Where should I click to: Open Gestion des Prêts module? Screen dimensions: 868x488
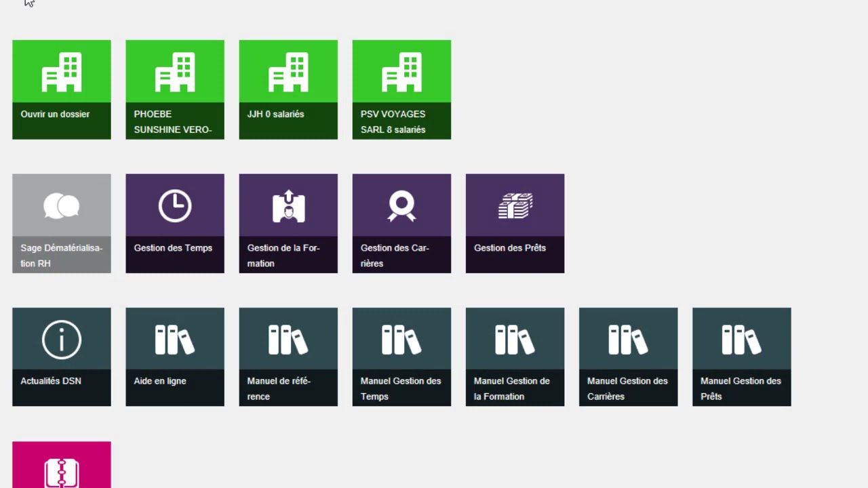[515, 224]
